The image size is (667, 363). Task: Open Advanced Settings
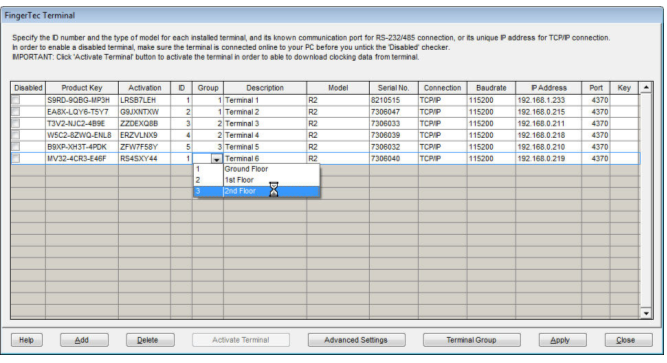click(356, 340)
